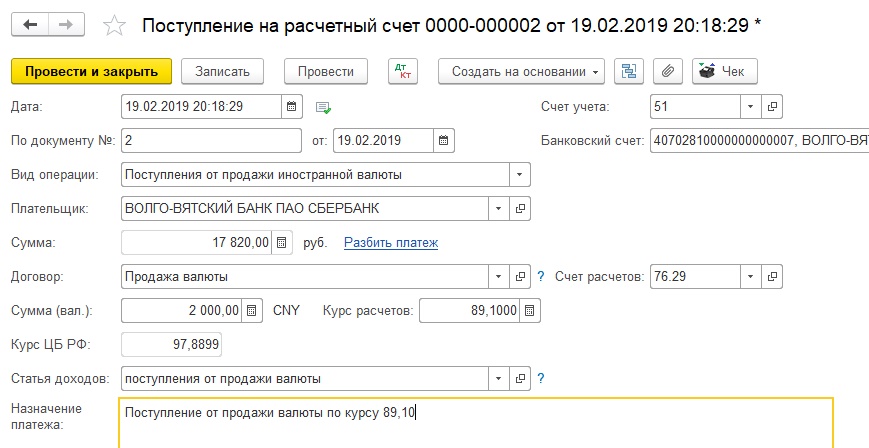Click the Записать button

[229, 71]
